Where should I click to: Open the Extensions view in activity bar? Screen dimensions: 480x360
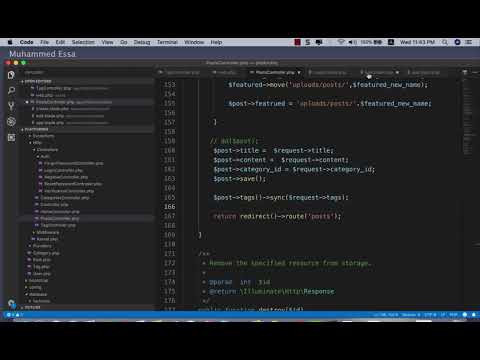[x=11, y=137]
